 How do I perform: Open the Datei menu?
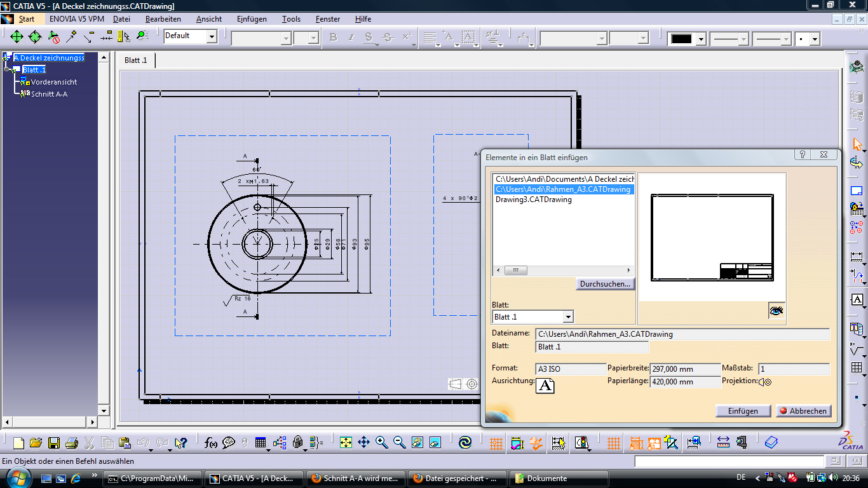click(x=121, y=19)
